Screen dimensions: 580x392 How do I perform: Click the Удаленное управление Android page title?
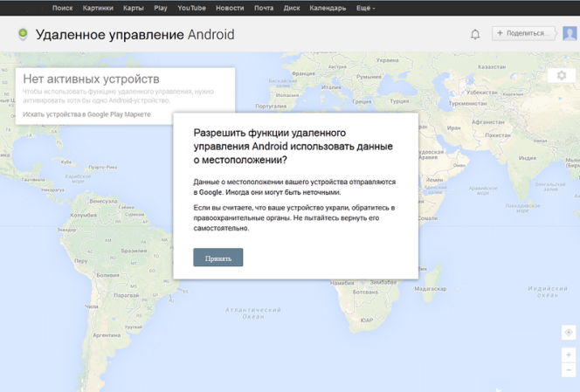point(135,34)
